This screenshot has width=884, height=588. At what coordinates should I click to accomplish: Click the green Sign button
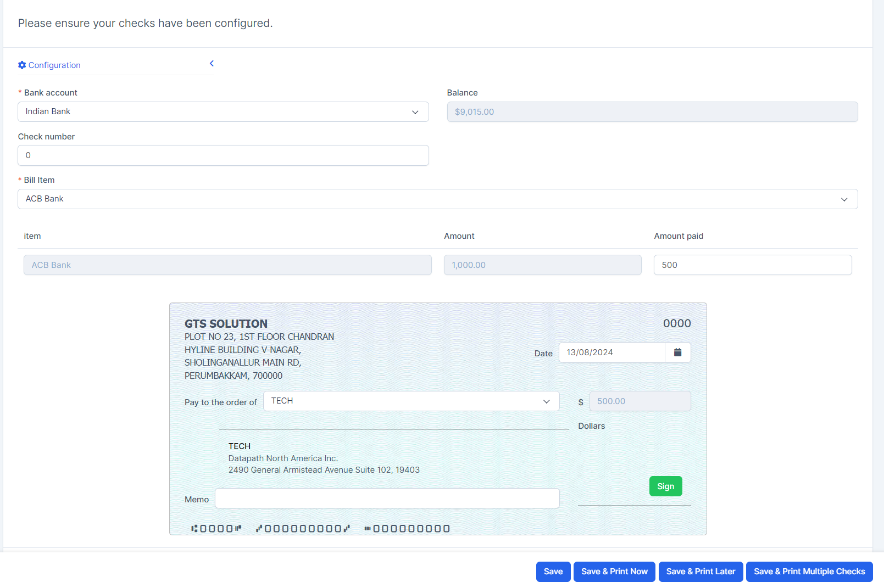[665, 486]
